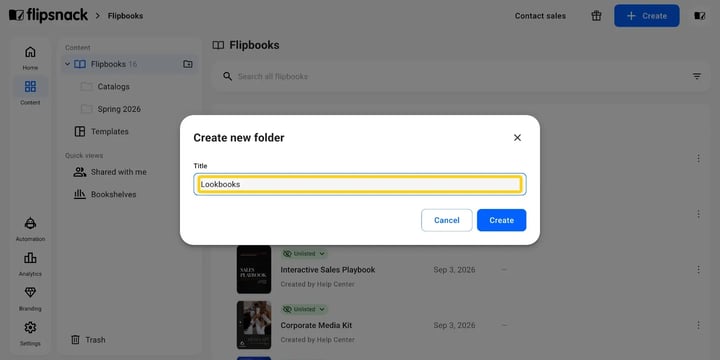The height and width of the screenshot is (360, 720).
Task: Click Cancel in the dialog
Action: tap(447, 220)
